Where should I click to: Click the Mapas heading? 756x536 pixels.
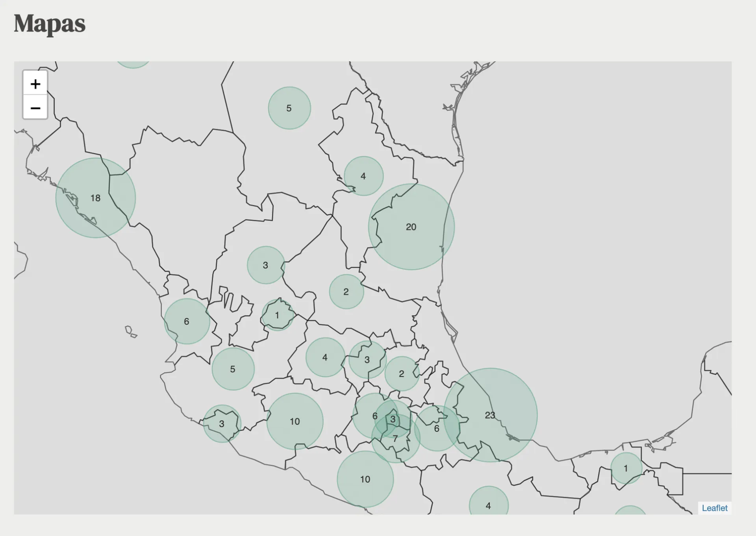click(50, 24)
